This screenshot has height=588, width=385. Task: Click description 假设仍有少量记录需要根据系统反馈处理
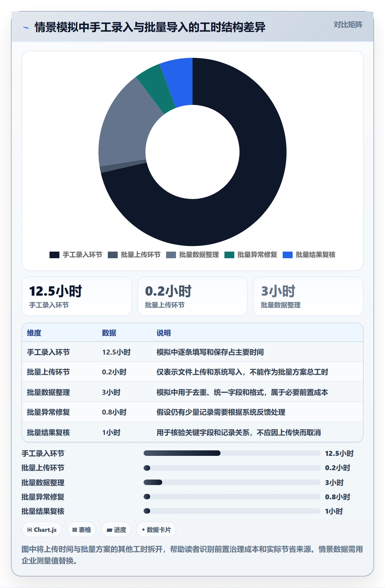(221, 412)
